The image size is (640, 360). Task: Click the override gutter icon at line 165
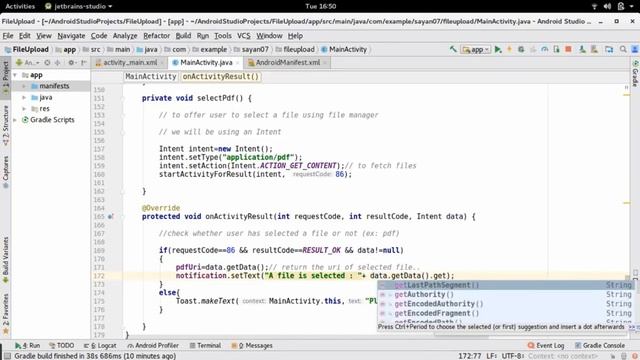coord(110,217)
